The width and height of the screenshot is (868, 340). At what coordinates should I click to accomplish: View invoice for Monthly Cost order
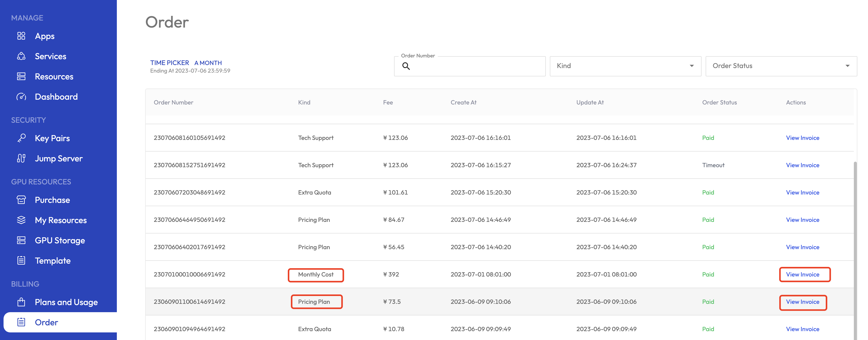click(x=802, y=274)
